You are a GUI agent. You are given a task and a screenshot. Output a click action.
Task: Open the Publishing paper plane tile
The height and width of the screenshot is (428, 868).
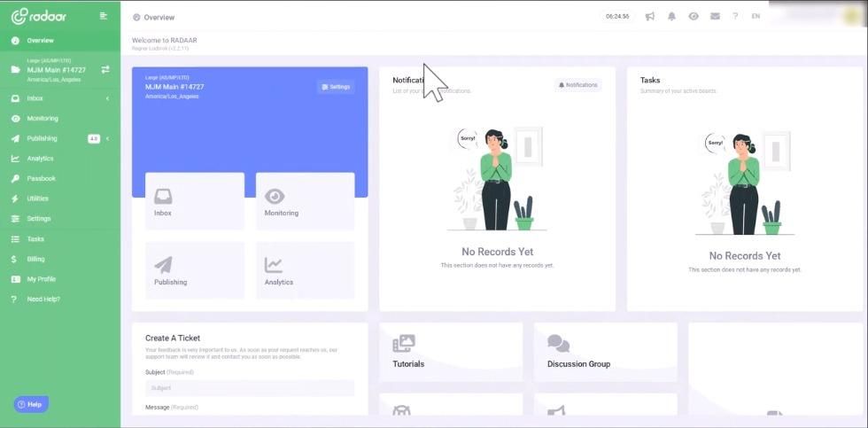click(x=195, y=270)
